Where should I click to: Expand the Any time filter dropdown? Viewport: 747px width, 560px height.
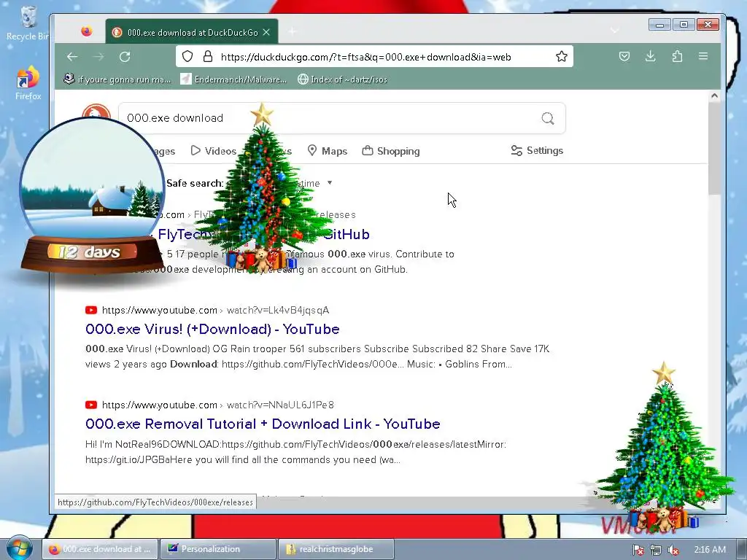pos(314,183)
